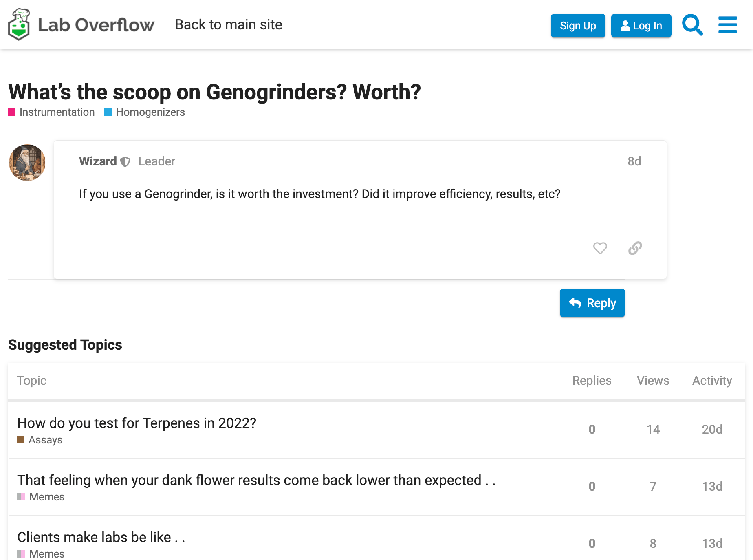
Task: Open the hamburger menu icon
Action: tap(728, 25)
